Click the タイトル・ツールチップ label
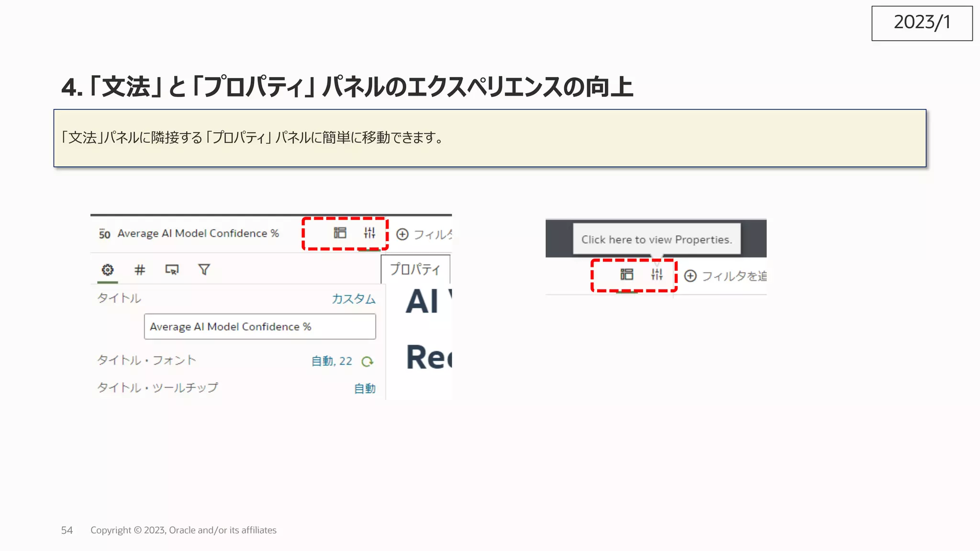This screenshot has width=980, height=551. click(x=157, y=387)
